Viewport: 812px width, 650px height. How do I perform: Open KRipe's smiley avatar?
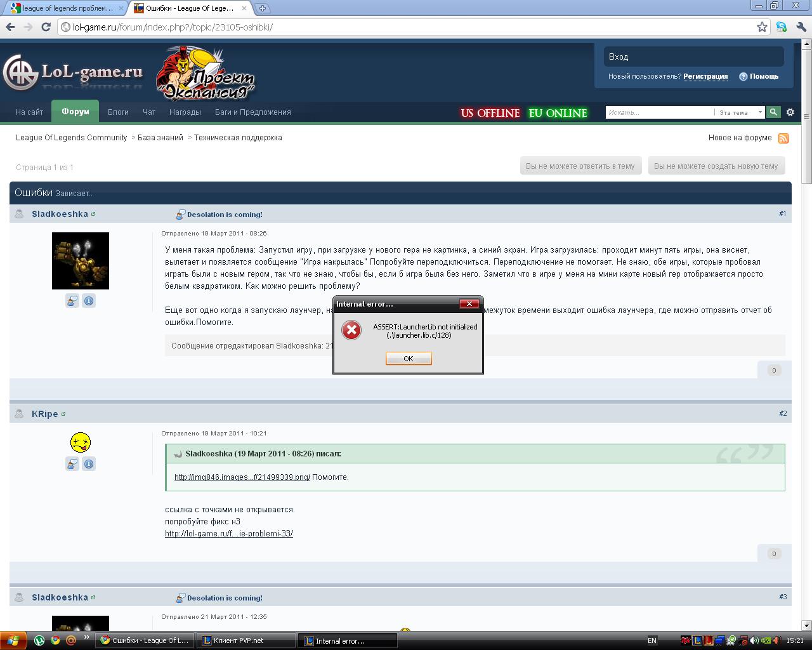81,442
